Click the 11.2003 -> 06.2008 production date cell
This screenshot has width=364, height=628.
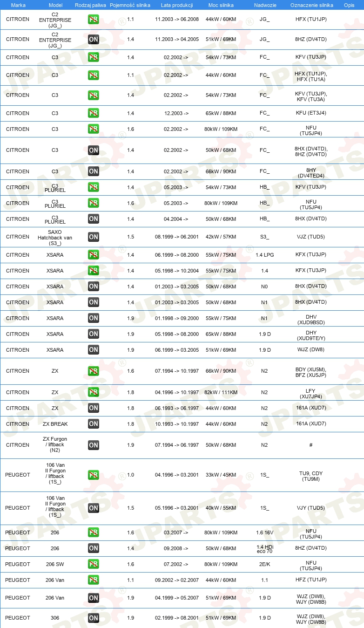177,20
